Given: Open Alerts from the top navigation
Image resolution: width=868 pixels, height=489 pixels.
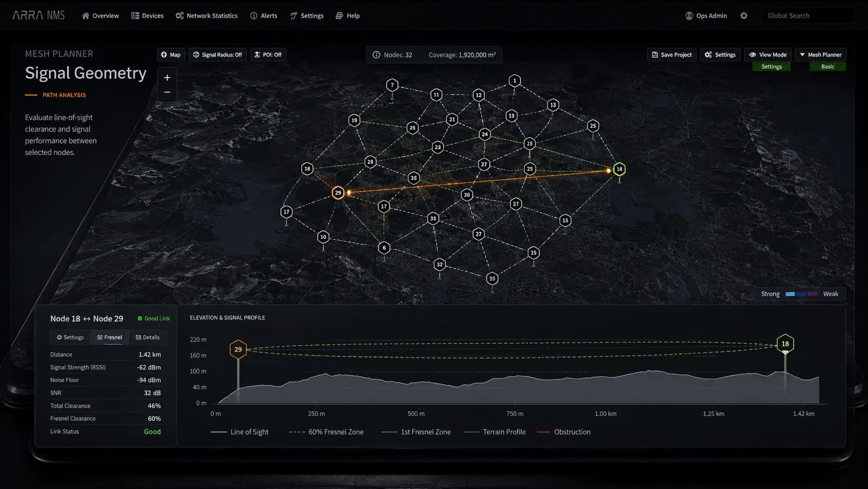Looking at the screenshot, I should (x=264, y=16).
